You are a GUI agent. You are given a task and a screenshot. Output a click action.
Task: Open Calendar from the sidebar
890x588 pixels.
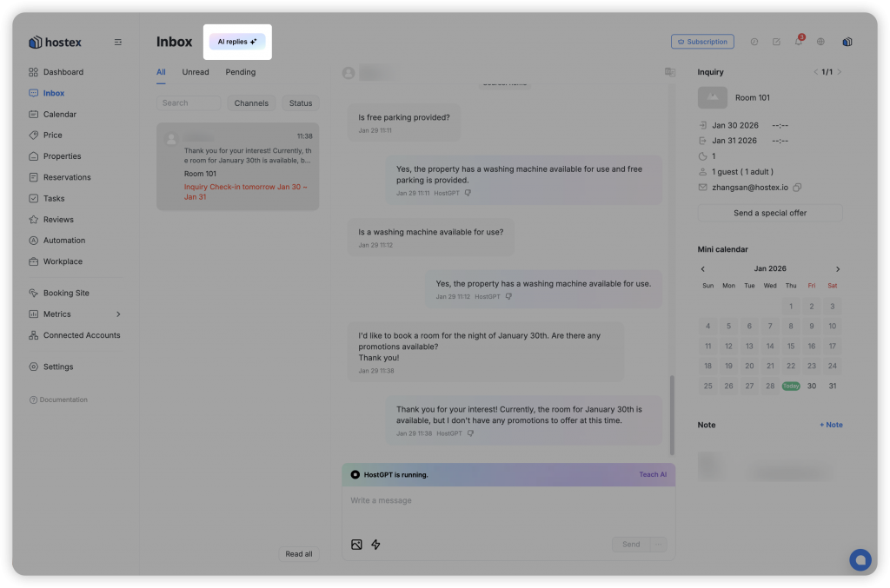pos(59,115)
